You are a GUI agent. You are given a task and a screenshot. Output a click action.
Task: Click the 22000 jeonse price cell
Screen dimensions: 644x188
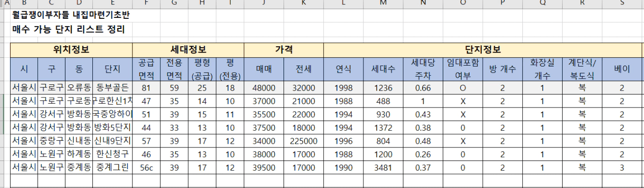tap(303, 115)
